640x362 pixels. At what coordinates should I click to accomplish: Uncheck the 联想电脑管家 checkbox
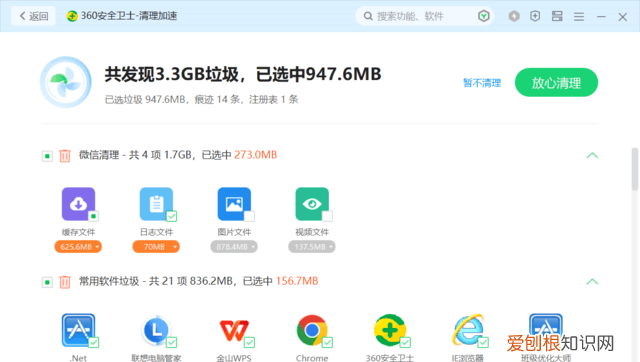tap(171, 342)
